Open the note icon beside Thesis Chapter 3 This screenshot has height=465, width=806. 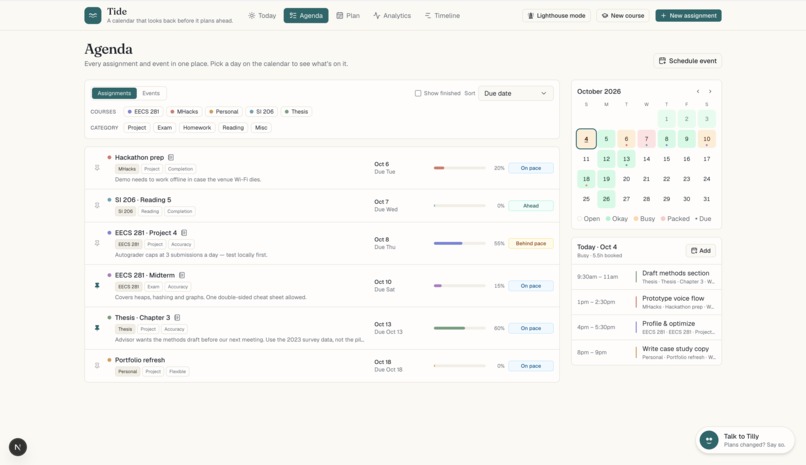(x=177, y=318)
